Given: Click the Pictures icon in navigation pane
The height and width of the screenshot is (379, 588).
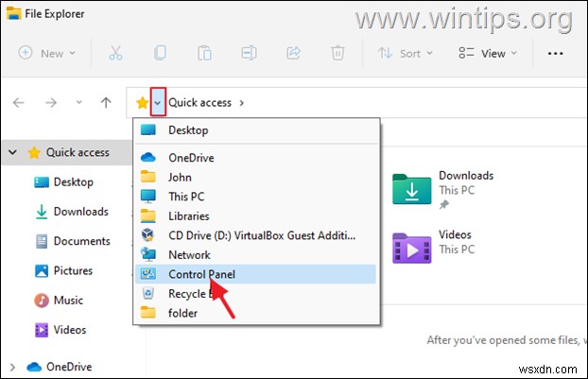Looking at the screenshot, I should click(42, 270).
